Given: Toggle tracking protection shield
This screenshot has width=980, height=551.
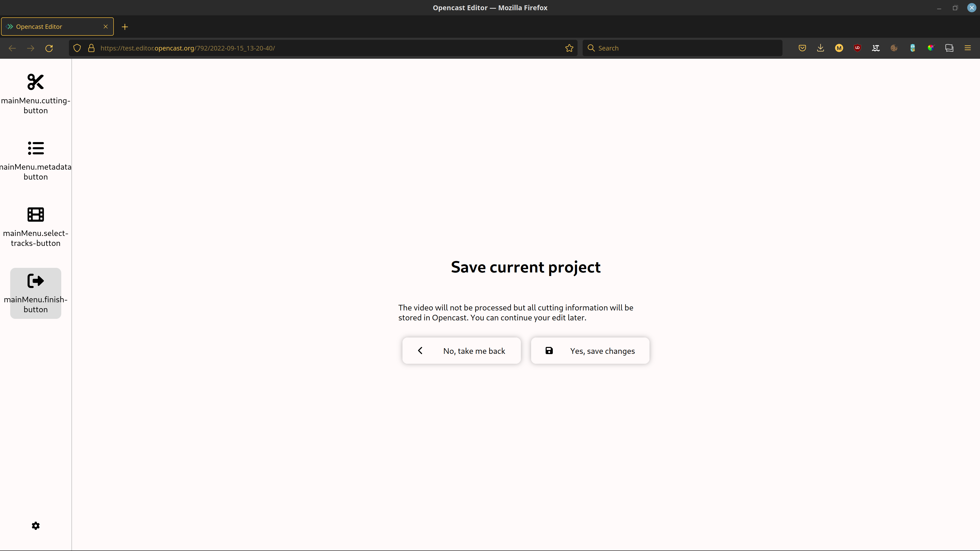Looking at the screenshot, I should click(x=77, y=48).
